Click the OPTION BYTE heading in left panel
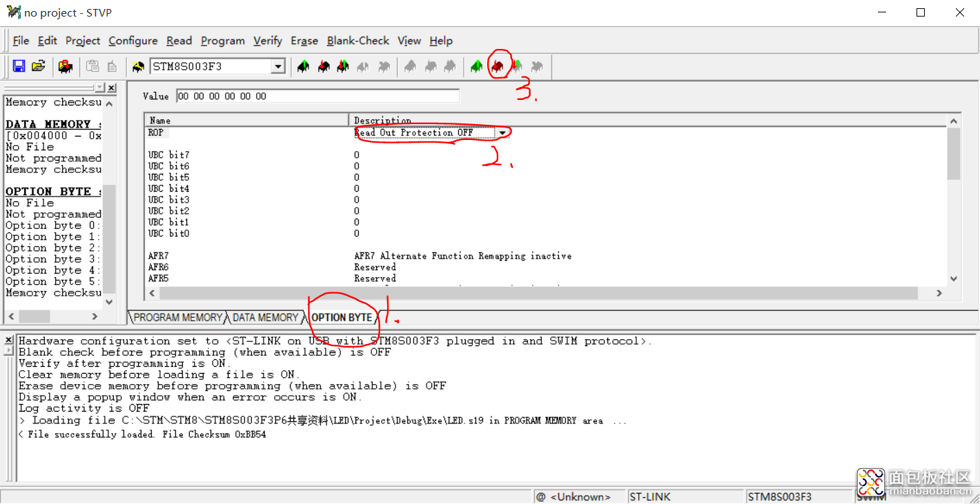This screenshot has height=504, width=980. click(x=53, y=191)
